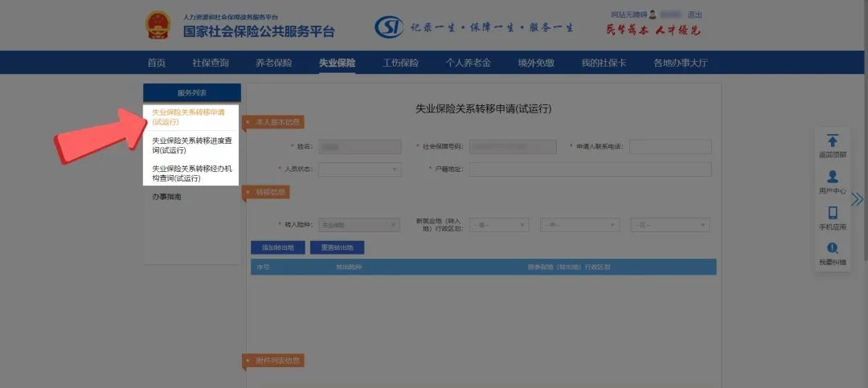
Task: Click the 国家社会保险公共服务平台 title
Action: click(x=259, y=31)
